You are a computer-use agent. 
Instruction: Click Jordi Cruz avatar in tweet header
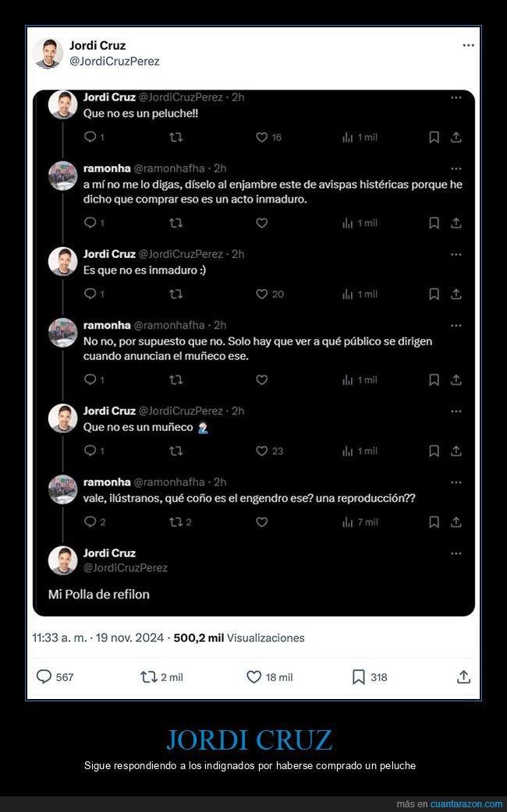coord(48,53)
